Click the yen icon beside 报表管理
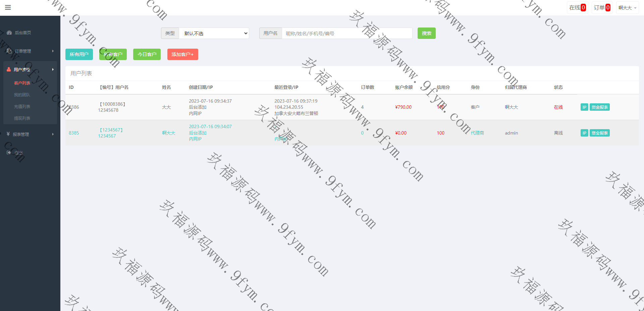This screenshot has width=644, height=311. [8, 134]
